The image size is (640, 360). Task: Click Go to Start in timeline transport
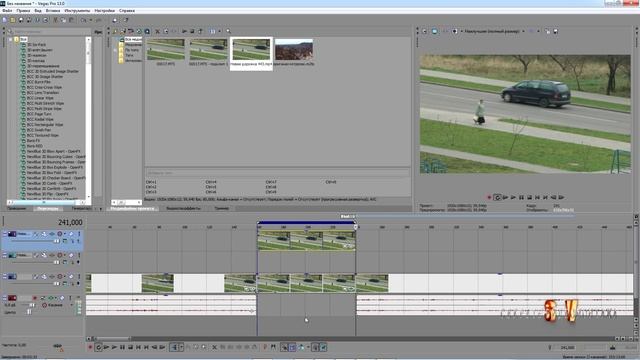[138, 347]
